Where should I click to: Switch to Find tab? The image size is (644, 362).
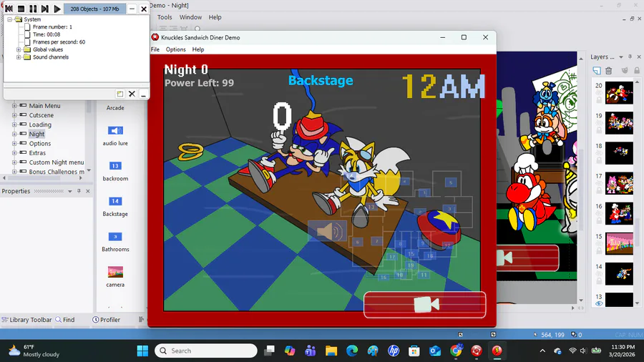coord(65,320)
